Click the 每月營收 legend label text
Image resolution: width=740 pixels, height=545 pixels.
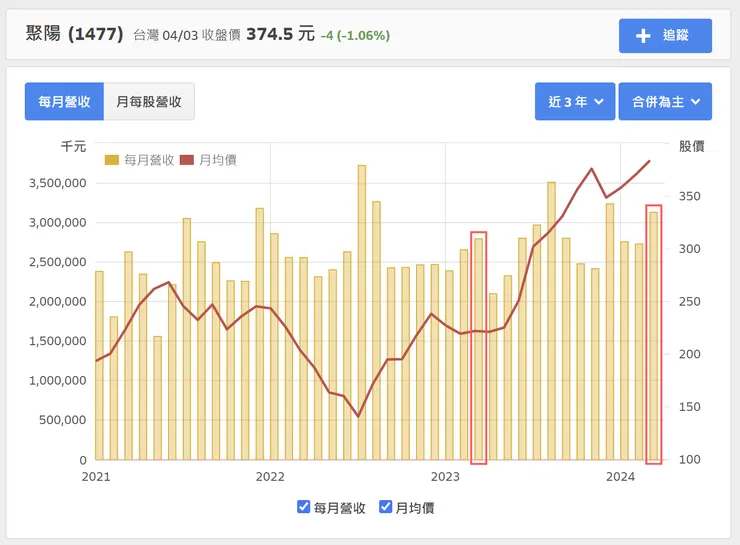[x=149, y=160]
